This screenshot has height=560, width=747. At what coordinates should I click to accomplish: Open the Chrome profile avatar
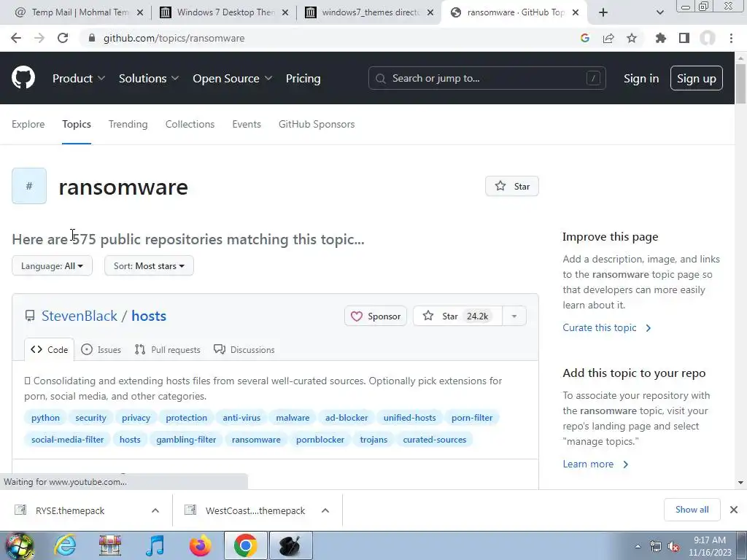708,38
